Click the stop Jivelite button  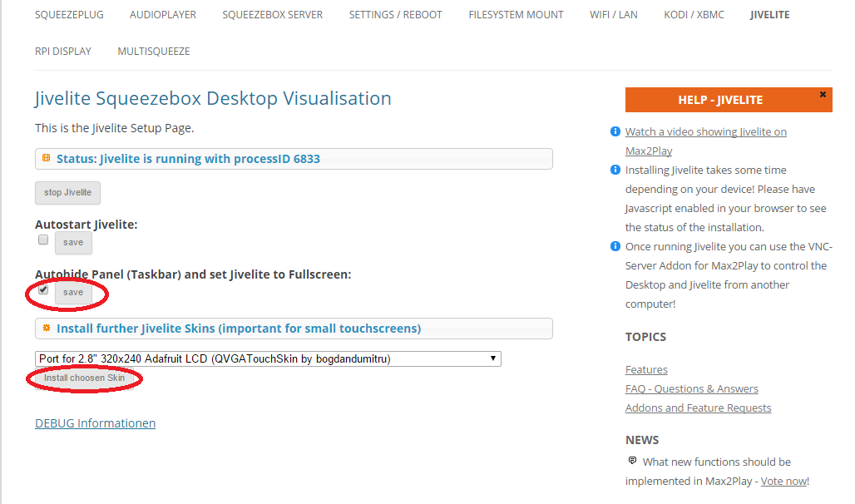click(x=67, y=193)
